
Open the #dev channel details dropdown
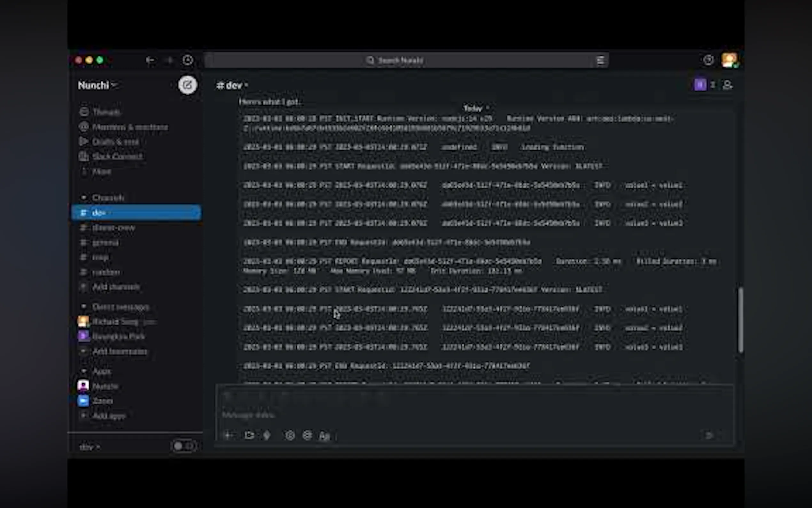point(233,85)
